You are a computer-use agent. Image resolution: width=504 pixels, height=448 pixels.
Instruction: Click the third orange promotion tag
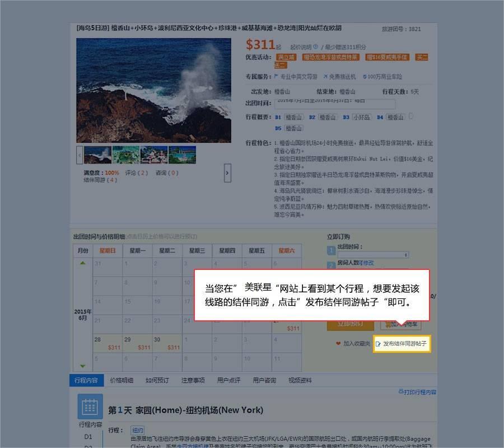pyautogui.click(x=387, y=57)
